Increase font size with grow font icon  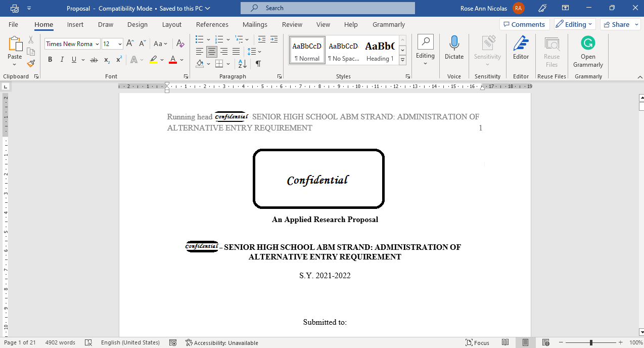pos(130,44)
